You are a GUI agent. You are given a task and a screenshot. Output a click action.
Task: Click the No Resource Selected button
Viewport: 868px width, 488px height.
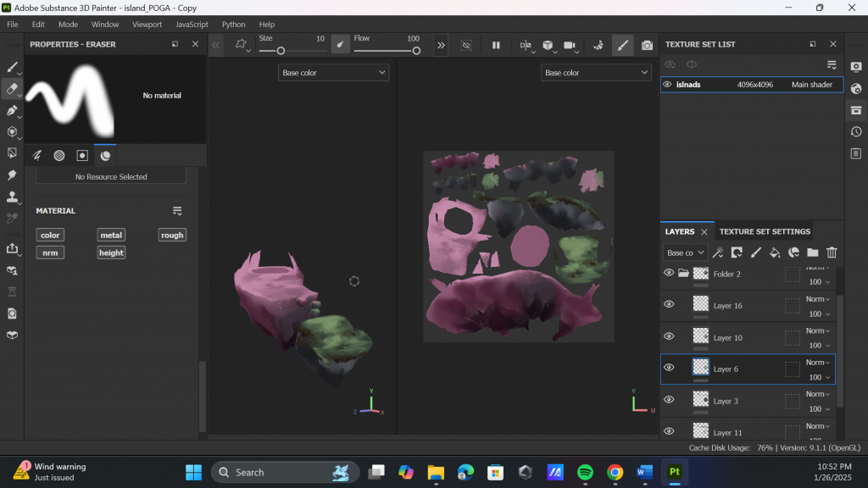pyautogui.click(x=111, y=176)
